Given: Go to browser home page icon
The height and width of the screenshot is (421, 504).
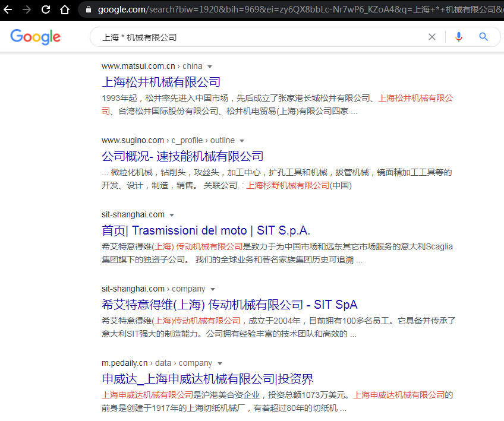Looking at the screenshot, I should (65, 10).
